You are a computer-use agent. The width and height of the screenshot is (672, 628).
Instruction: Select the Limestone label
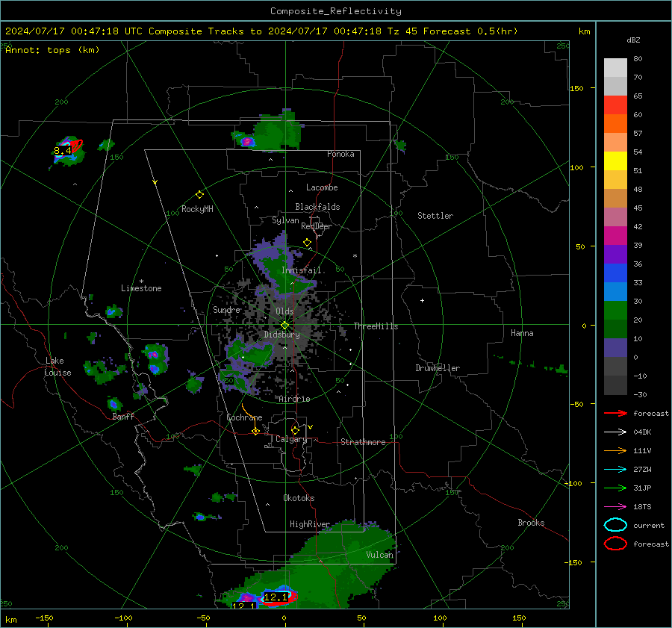(x=141, y=288)
